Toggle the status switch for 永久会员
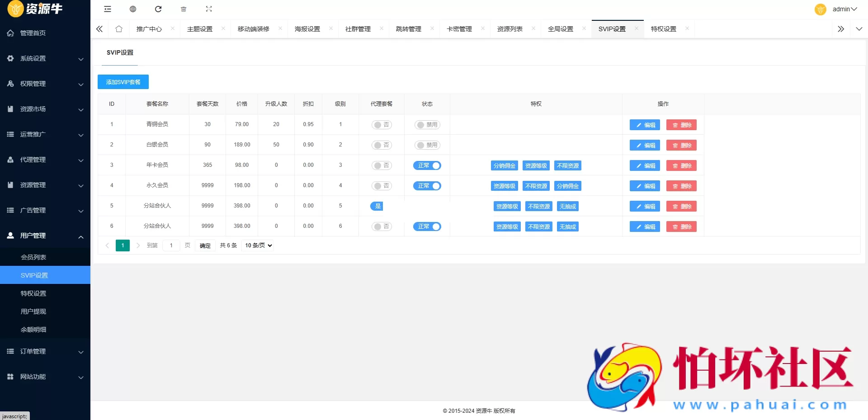 427,186
